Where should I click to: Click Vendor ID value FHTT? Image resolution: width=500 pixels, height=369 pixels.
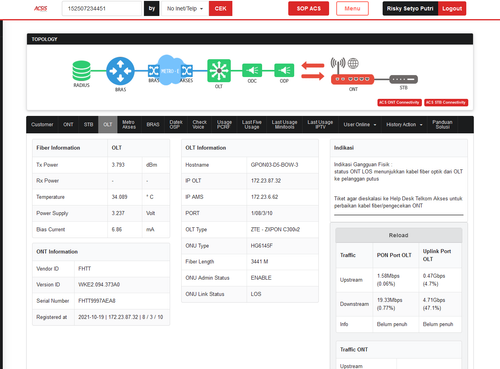pyautogui.click(x=84, y=269)
